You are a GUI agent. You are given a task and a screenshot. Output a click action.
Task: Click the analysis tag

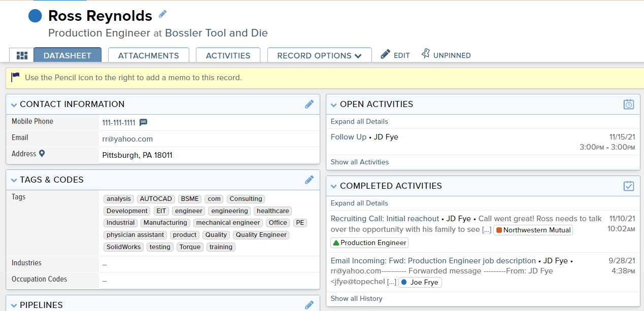tap(119, 199)
